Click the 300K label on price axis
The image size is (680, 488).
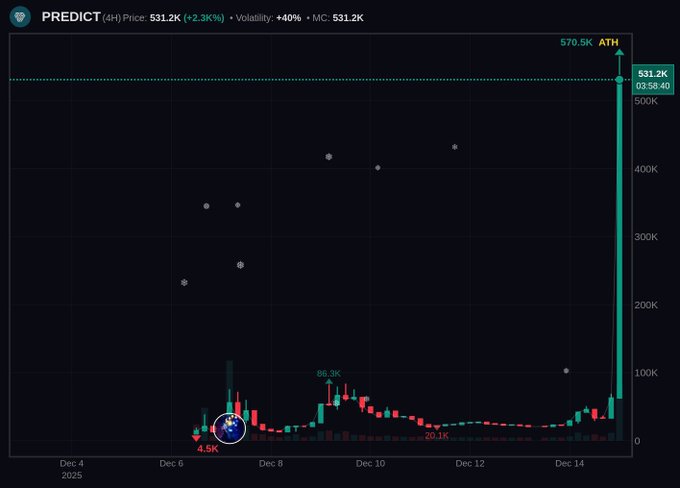tap(645, 237)
